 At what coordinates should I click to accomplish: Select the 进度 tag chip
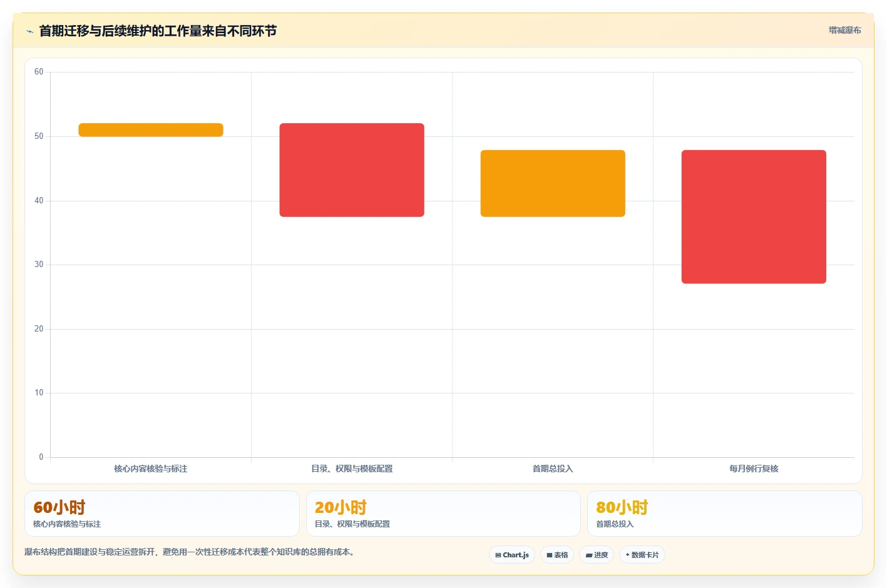click(x=597, y=555)
